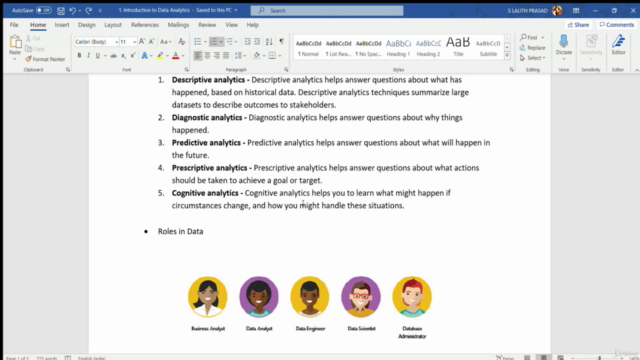
Task: Decrease paragraph indent
Action: (x=247, y=42)
